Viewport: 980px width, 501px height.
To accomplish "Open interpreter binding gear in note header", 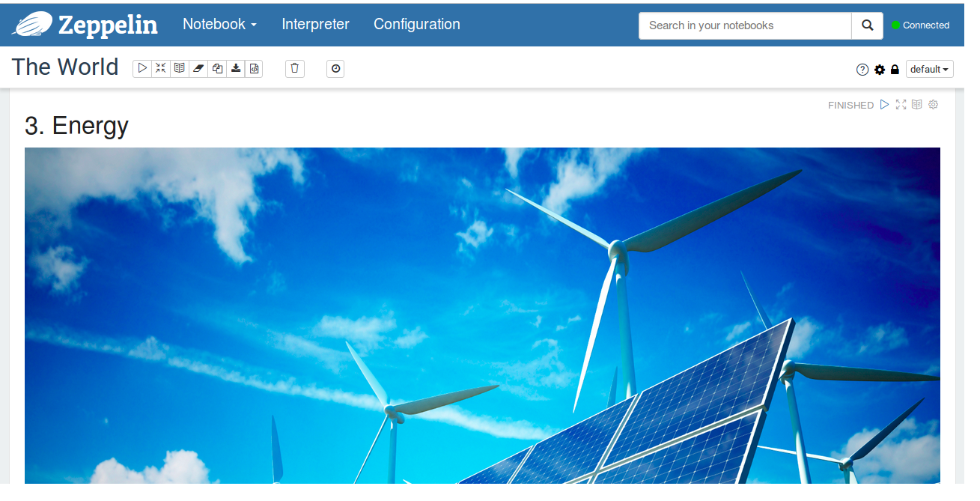I will click(880, 70).
